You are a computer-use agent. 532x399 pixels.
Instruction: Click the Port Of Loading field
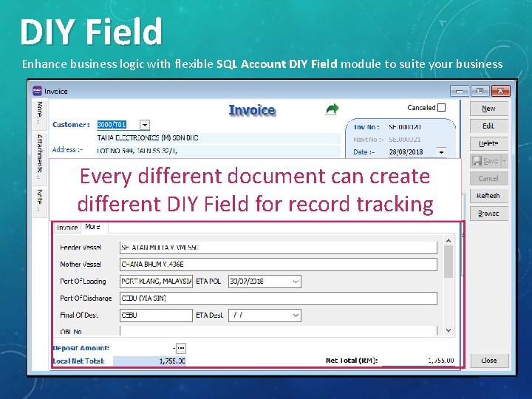[x=156, y=282]
